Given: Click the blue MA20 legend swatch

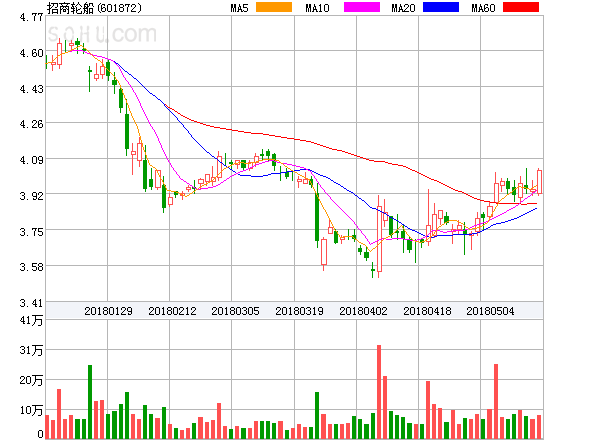Looking at the screenshot, I should (441, 7).
